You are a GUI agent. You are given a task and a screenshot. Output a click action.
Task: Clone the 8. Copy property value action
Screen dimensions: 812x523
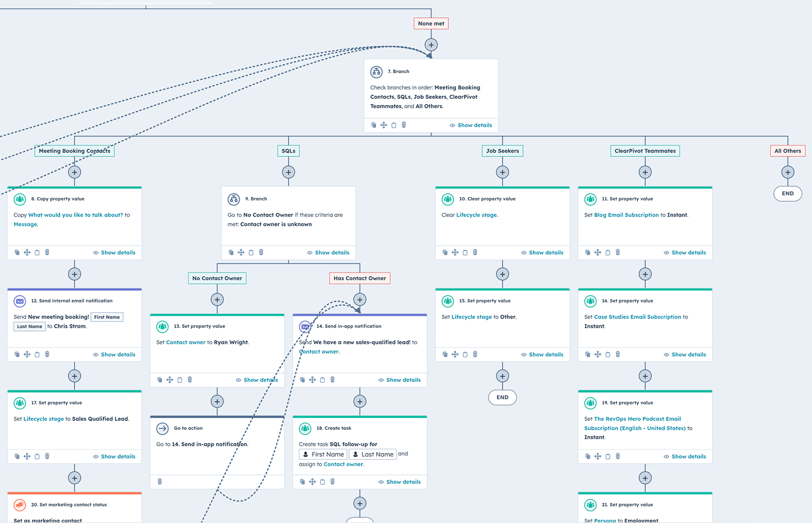[17, 253]
